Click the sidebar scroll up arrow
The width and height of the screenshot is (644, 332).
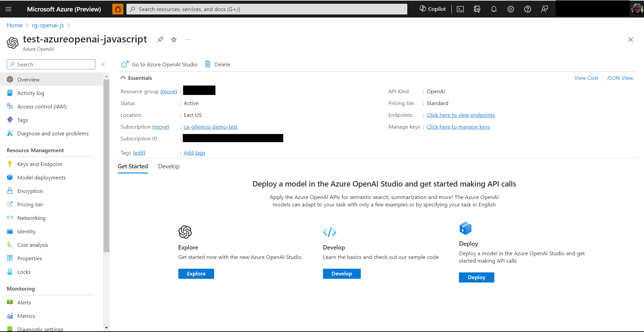click(x=107, y=76)
